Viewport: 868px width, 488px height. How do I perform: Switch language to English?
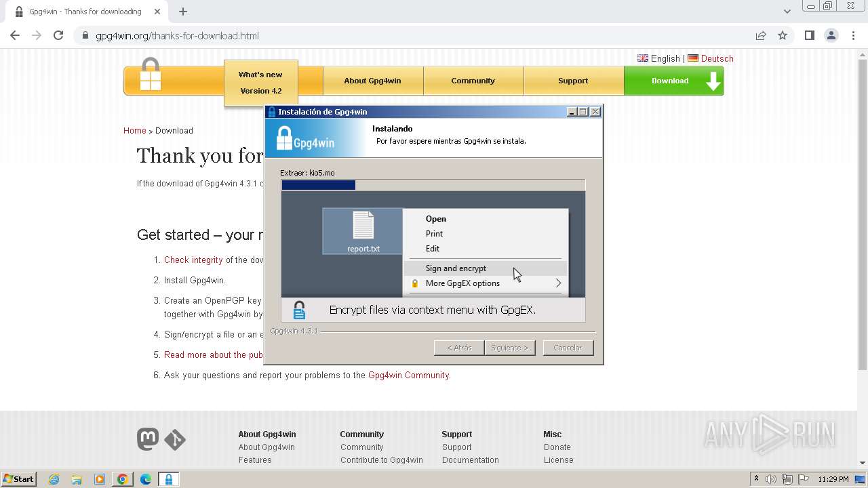(x=658, y=59)
